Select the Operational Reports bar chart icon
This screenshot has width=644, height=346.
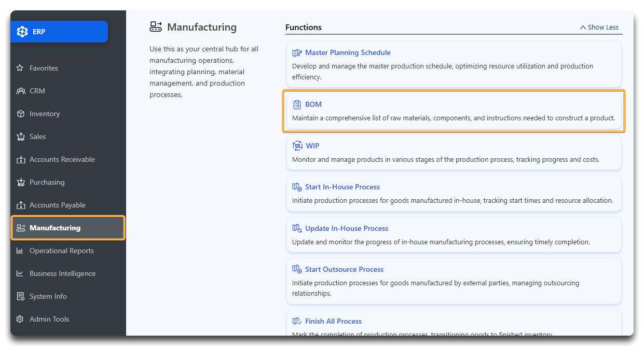coord(20,251)
